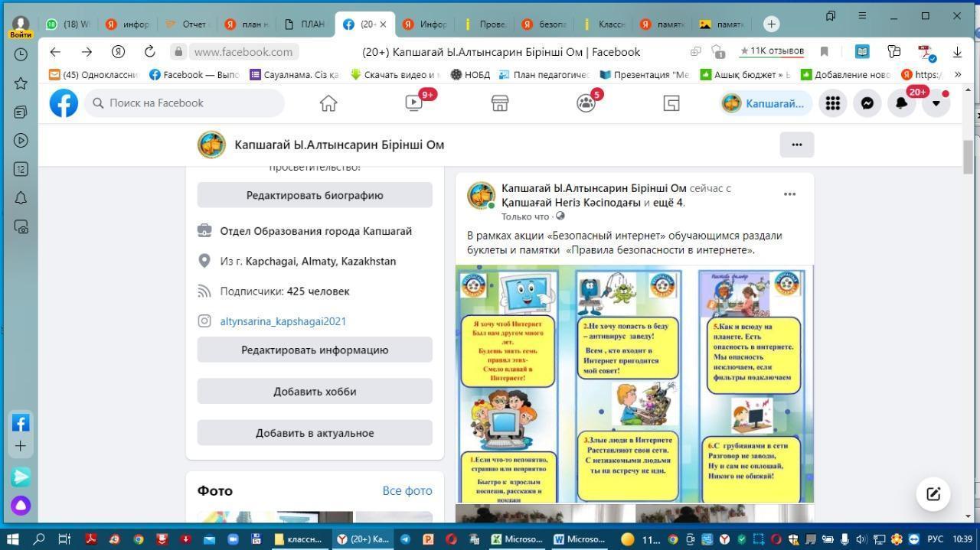Open page header three-dot menu
Image resolution: width=980 pixels, height=550 pixels.
796,145
